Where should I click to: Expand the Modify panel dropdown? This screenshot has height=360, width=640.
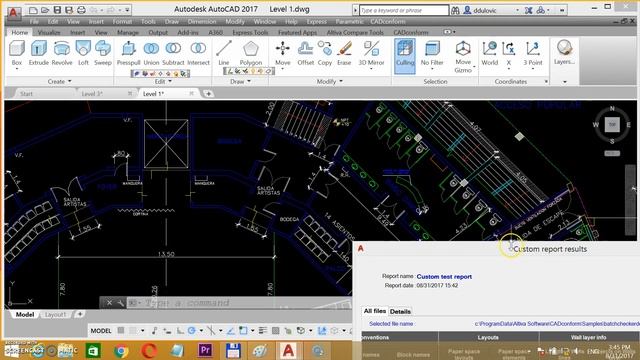pos(330,82)
